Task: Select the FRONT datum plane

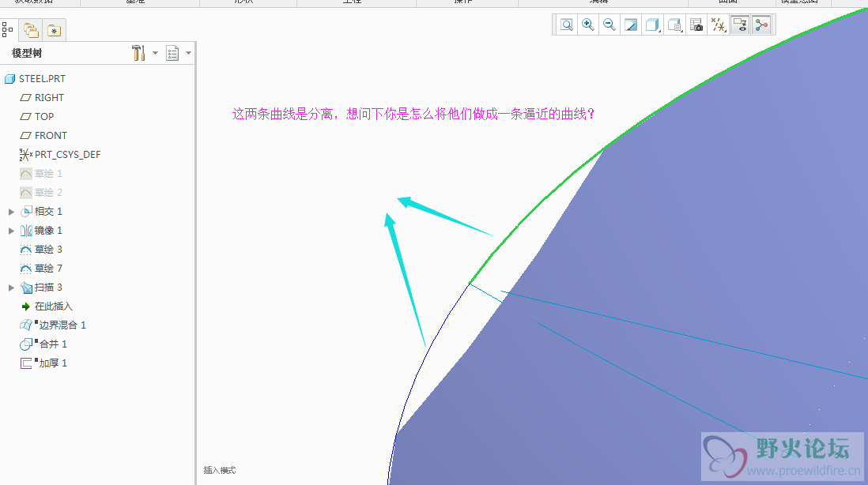Action: [x=51, y=136]
